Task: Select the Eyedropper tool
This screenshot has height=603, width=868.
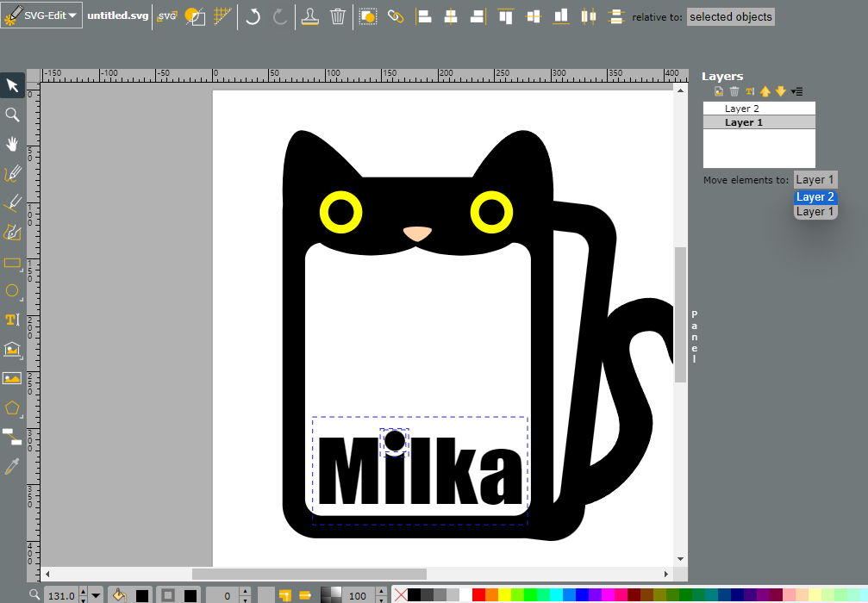Action: coord(12,466)
